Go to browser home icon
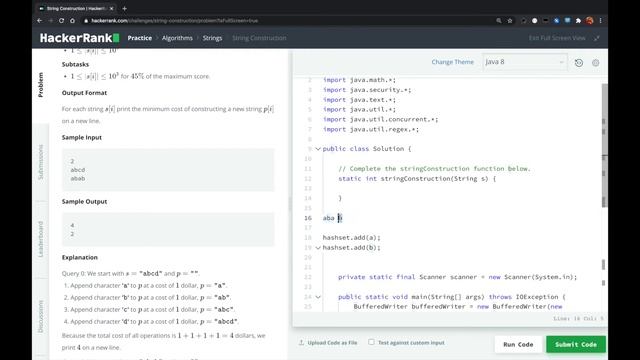Screen dimensions: 640x360 (72, 20)
